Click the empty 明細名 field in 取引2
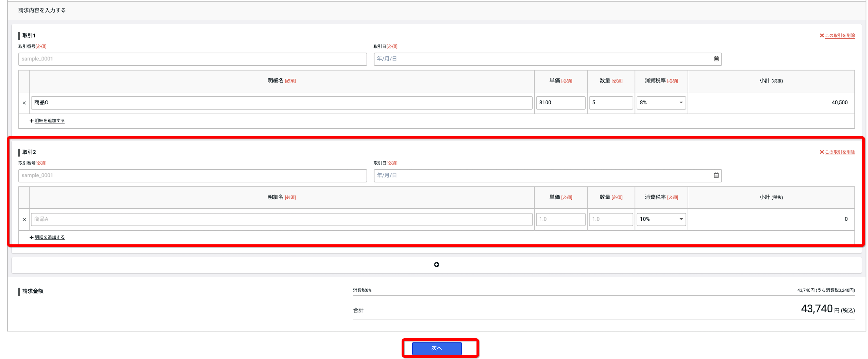This screenshot has width=868, height=359. [281, 219]
